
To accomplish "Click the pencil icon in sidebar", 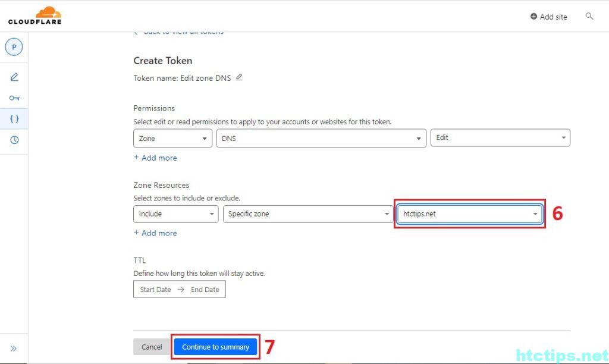I will pyautogui.click(x=14, y=77).
